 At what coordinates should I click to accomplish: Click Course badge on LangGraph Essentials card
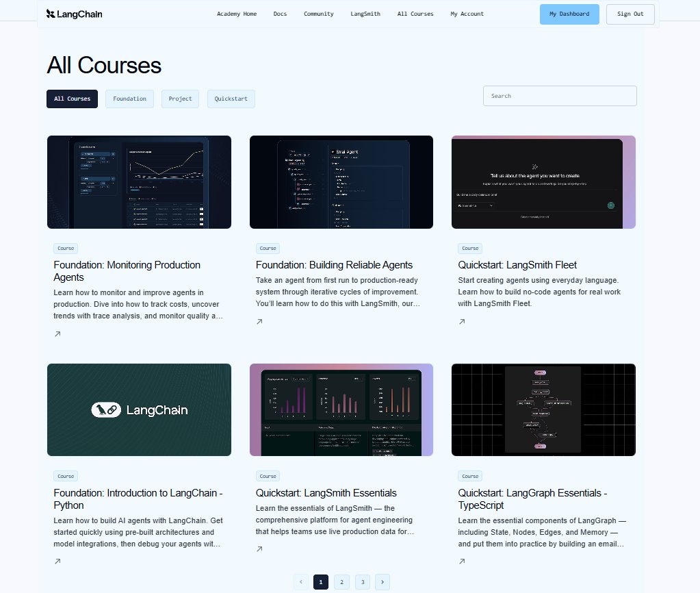pos(470,477)
